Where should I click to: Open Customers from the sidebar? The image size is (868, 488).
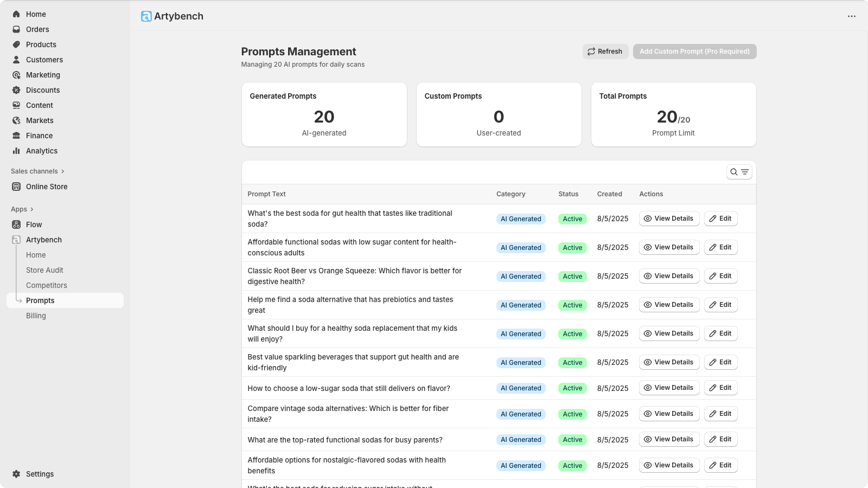coord(44,60)
